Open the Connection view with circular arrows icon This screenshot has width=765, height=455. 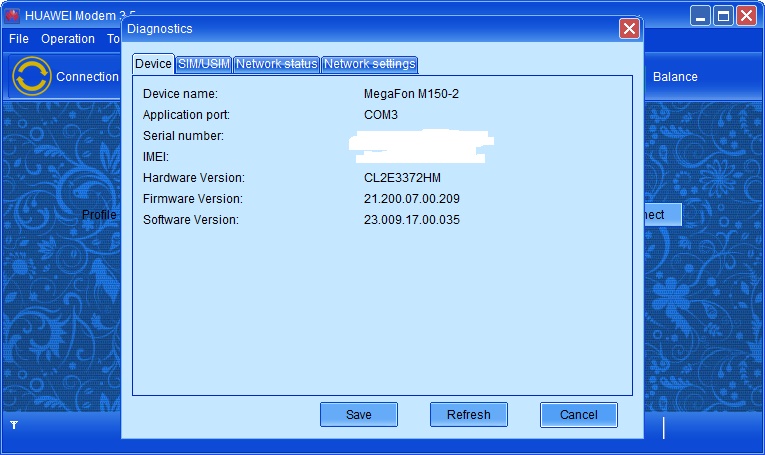point(32,76)
